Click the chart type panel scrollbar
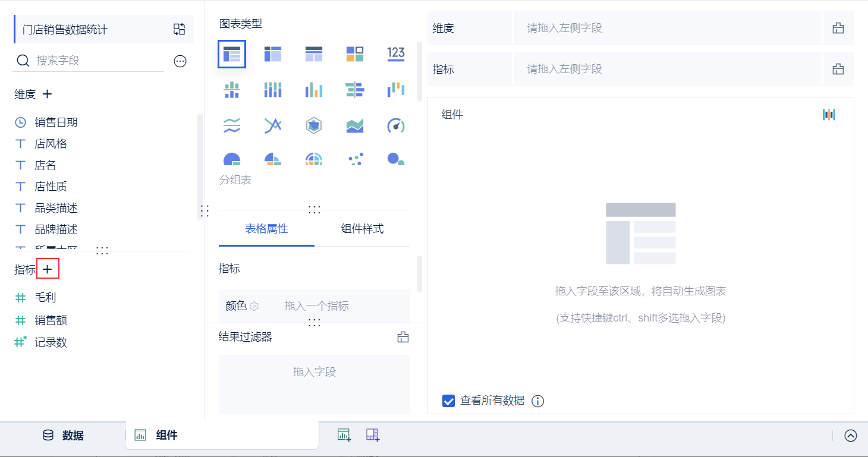 point(420,71)
